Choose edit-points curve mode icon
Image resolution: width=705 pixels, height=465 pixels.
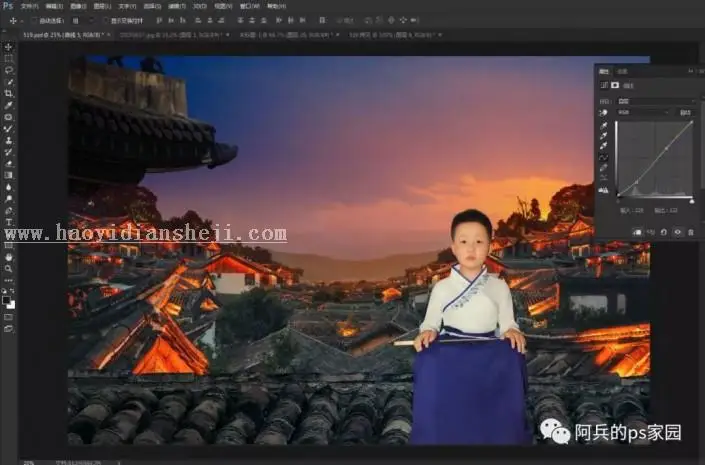pos(603,157)
